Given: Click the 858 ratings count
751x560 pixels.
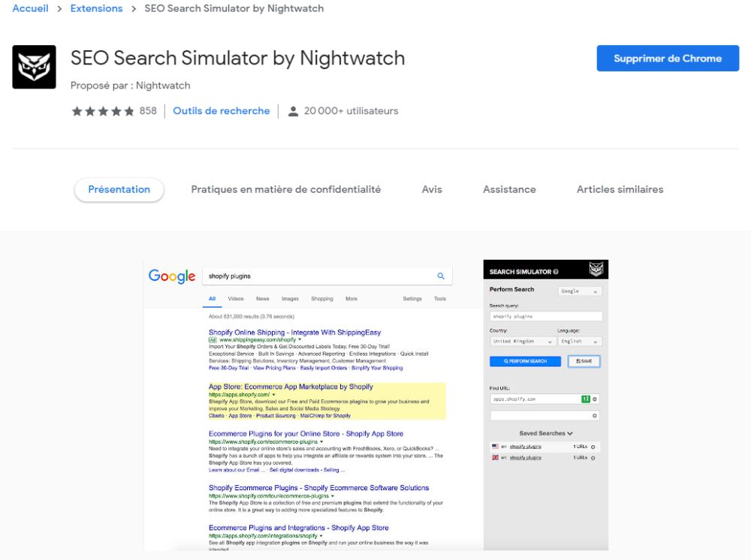Looking at the screenshot, I should tap(148, 111).
